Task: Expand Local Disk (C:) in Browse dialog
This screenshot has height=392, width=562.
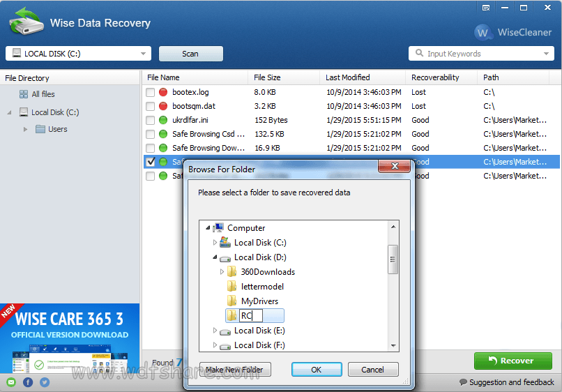Action: 215,243
